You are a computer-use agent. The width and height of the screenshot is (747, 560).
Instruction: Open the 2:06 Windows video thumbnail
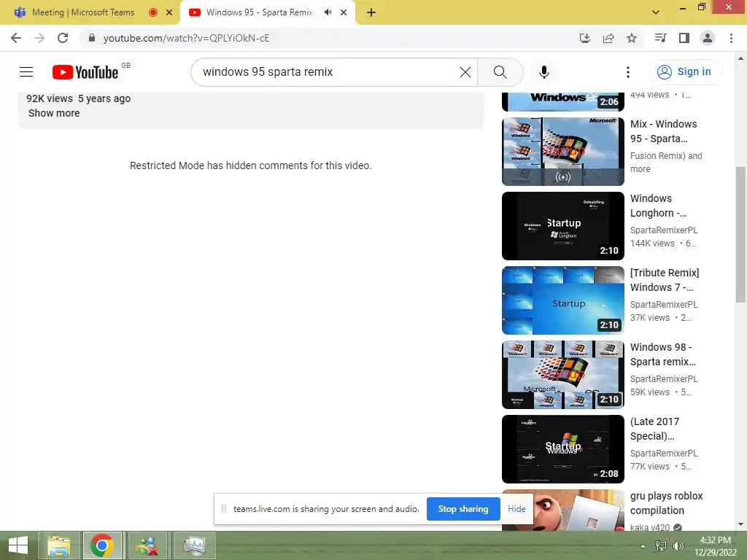click(562, 101)
